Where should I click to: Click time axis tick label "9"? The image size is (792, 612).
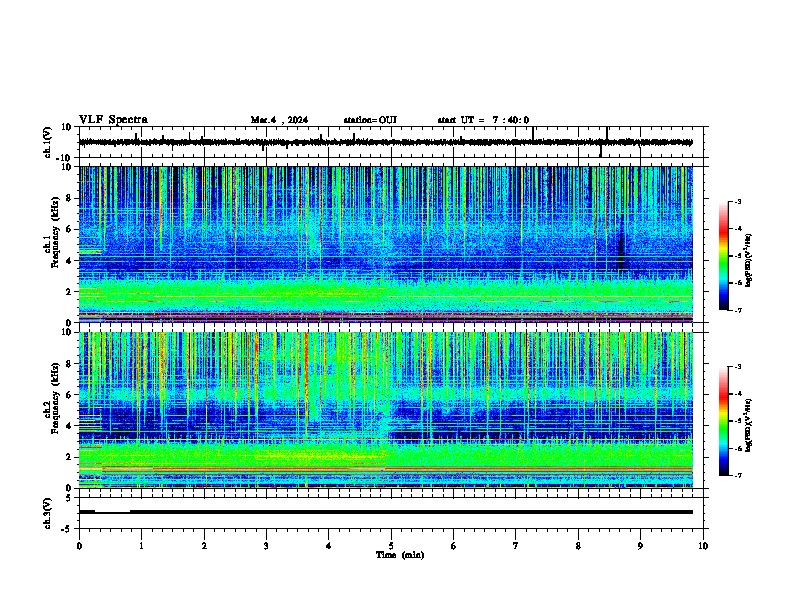pyautogui.click(x=640, y=546)
